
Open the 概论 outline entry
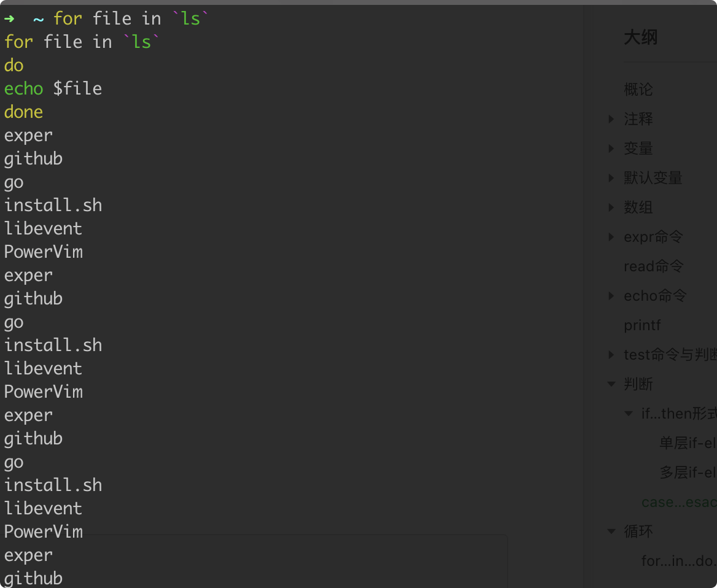pyautogui.click(x=638, y=90)
